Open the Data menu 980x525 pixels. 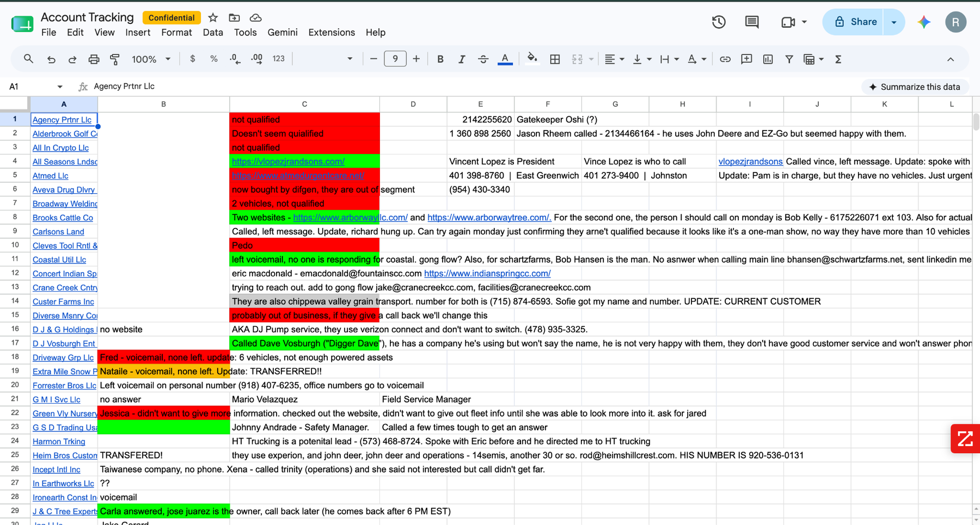pos(213,33)
